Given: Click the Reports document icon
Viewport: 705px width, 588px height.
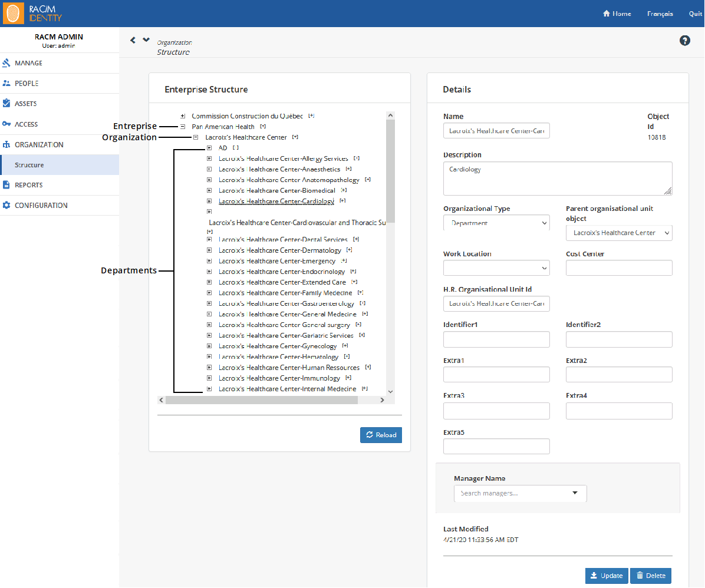Looking at the screenshot, I should (6, 185).
